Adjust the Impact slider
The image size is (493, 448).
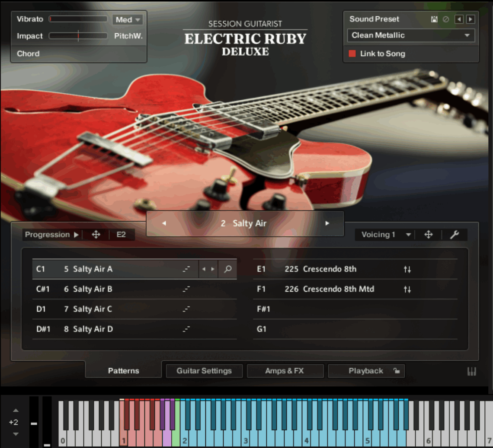tap(78, 36)
